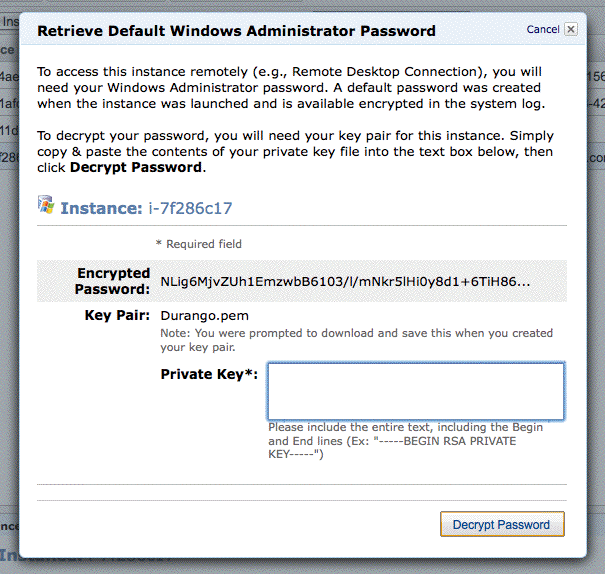The width and height of the screenshot is (605, 574).
Task: Click the Private Key field label
Action: click(x=209, y=374)
